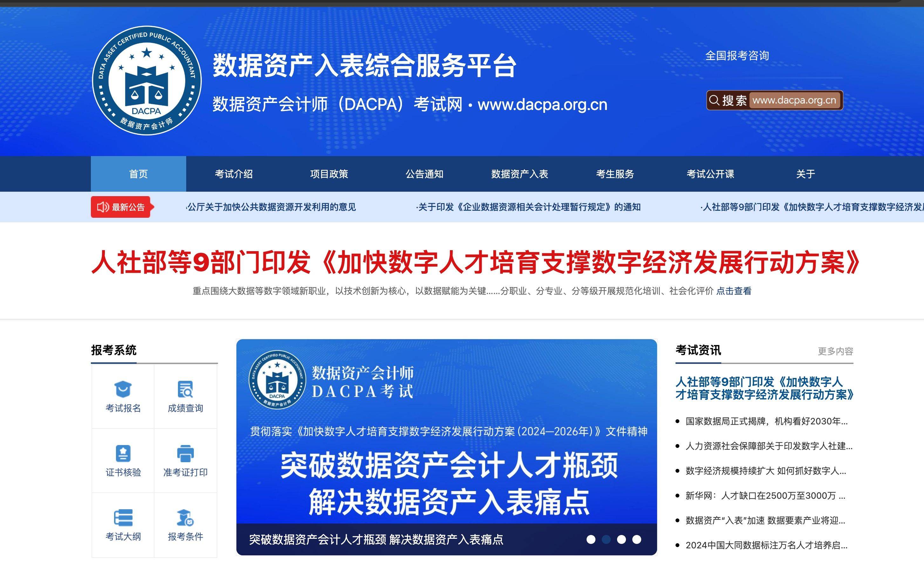Click 点击查看 link under red headline
The image size is (924, 576).
[734, 291]
